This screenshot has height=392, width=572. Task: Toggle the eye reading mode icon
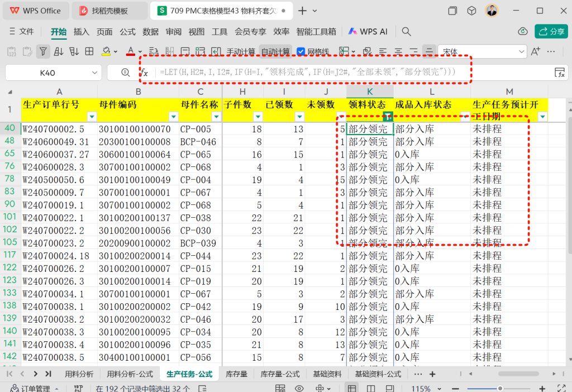299,388
